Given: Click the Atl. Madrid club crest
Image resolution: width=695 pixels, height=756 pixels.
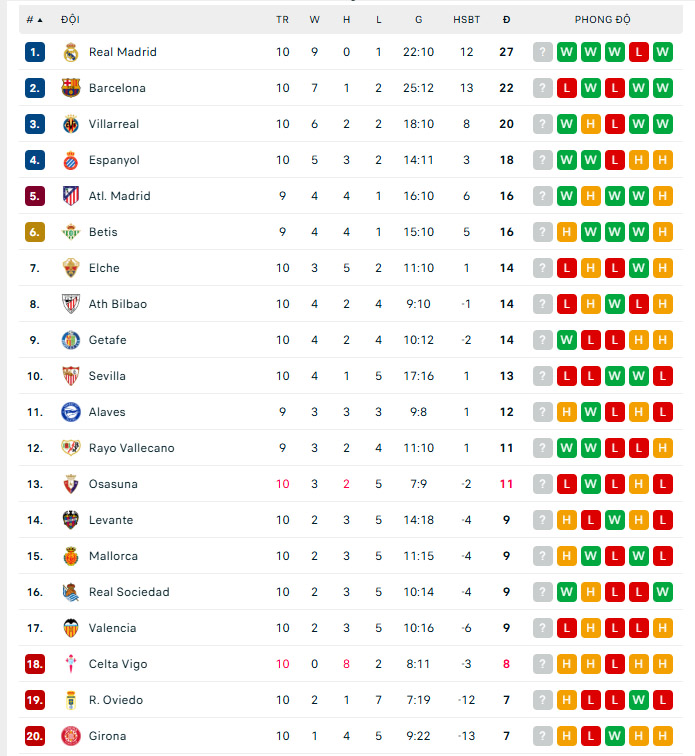Looking at the screenshot, I should point(70,196).
